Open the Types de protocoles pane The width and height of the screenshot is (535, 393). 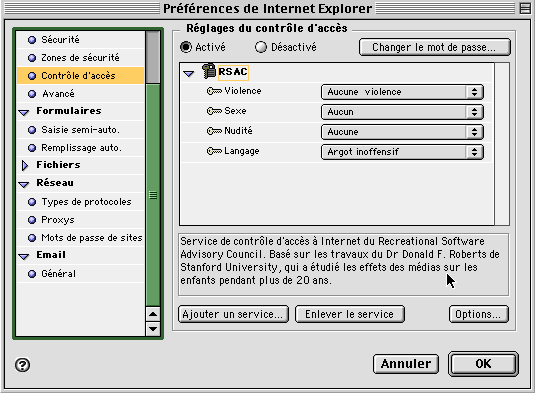tap(81, 202)
